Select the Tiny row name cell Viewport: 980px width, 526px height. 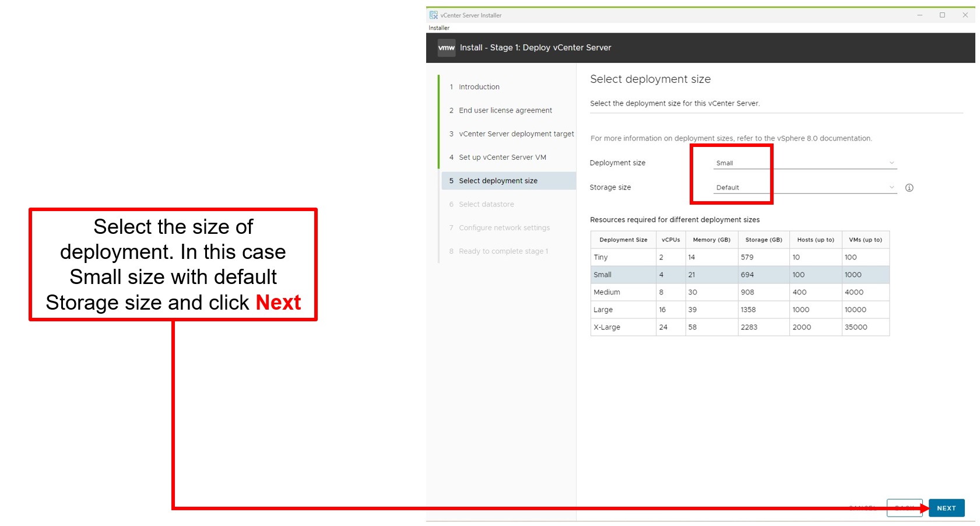click(623, 257)
